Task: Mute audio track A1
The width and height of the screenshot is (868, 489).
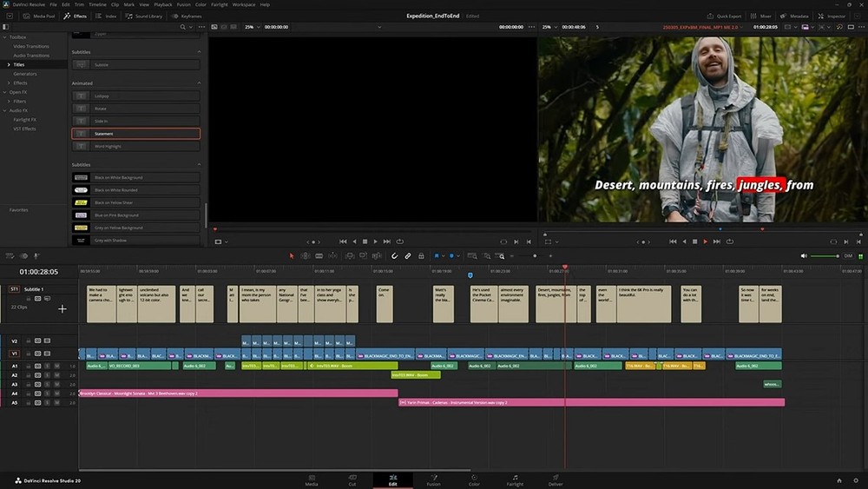Action: point(56,366)
